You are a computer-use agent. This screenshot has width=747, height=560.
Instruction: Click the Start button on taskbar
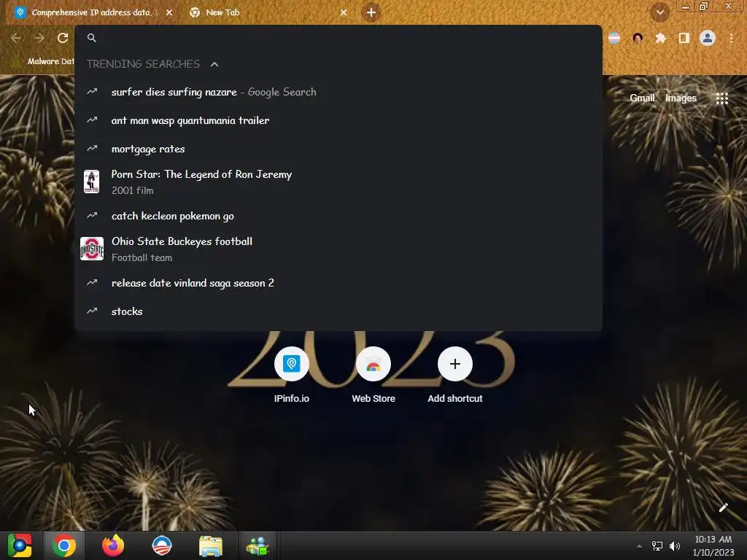20,545
